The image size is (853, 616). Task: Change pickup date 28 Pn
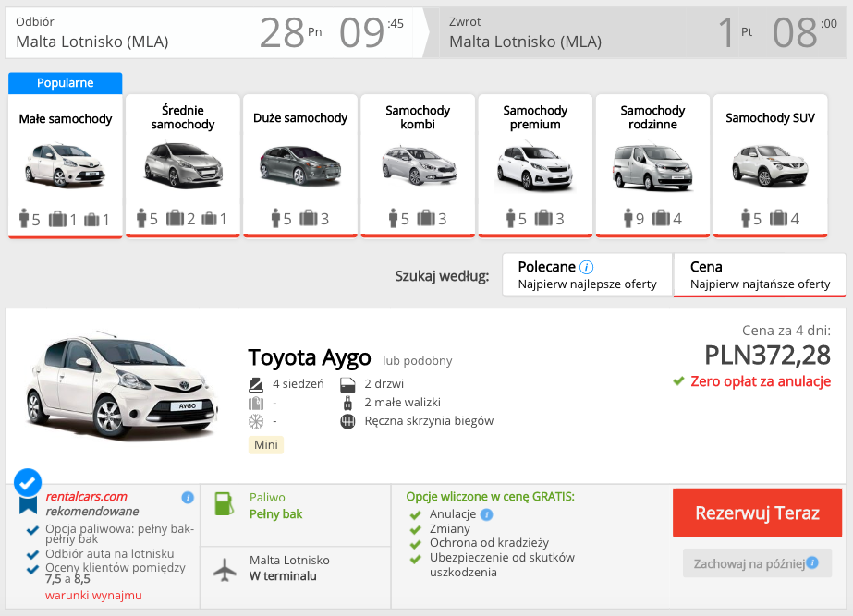[290, 32]
